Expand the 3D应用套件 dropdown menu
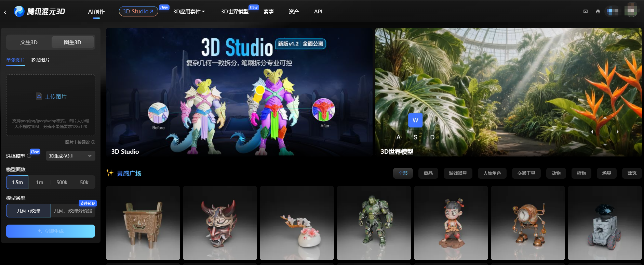Image resolution: width=644 pixels, height=265 pixels. (x=189, y=12)
